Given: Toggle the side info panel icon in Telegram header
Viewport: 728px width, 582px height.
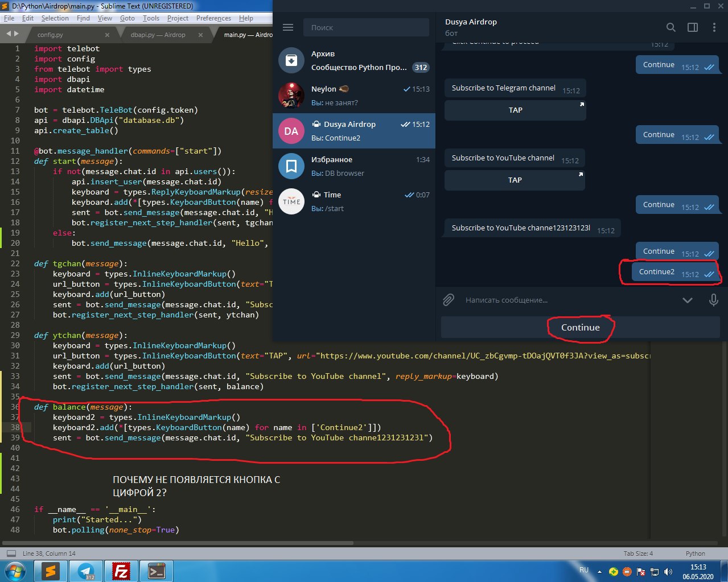Looking at the screenshot, I should [693, 27].
